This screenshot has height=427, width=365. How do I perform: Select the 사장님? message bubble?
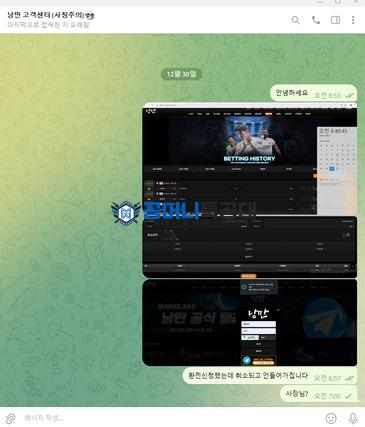319,394
